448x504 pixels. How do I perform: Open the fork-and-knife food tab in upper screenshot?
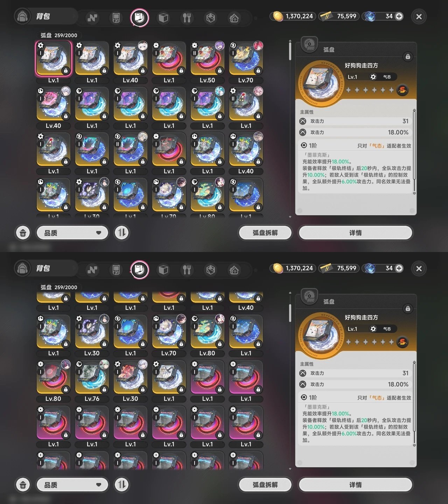click(x=187, y=17)
